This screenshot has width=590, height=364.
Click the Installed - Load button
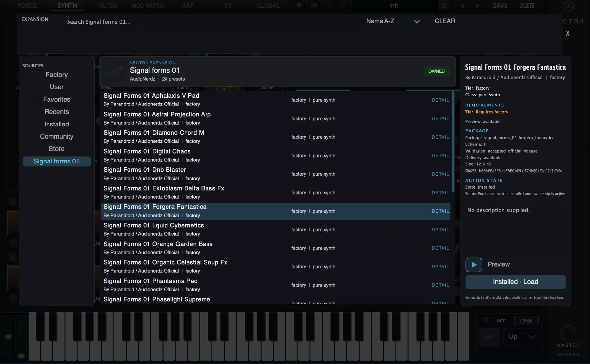pyautogui.click(x=515, y=282)
